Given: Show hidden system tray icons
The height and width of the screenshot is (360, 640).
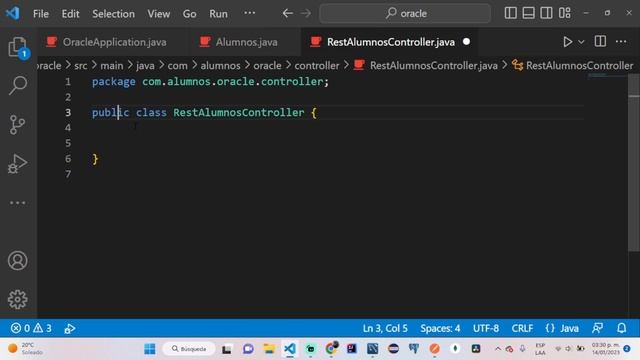Looking at the screenshot, I should [498, 349].
